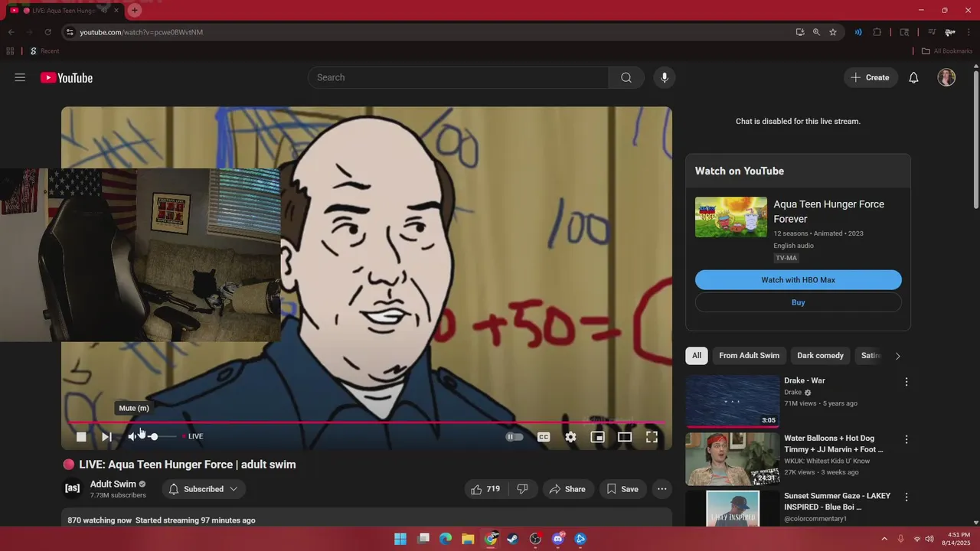
Task: Adjust the volume slider handle
Action: pyautogui.click(x=153, y=436)
